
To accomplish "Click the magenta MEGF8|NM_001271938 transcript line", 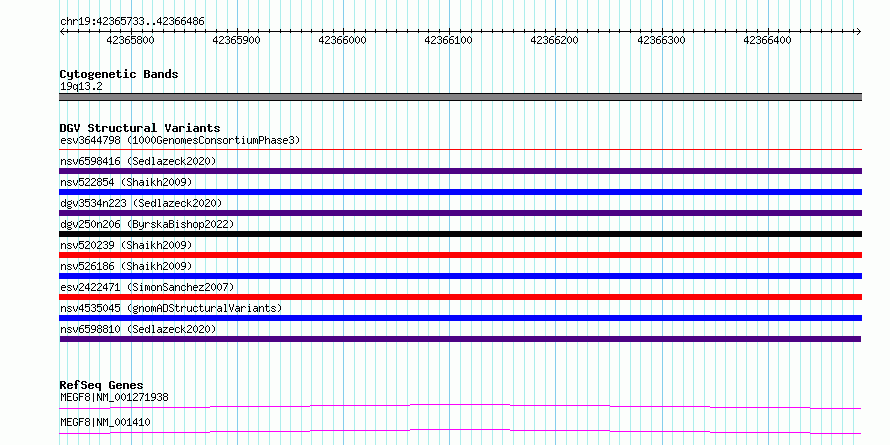I will pyautogui.click(x=461, y=406).
